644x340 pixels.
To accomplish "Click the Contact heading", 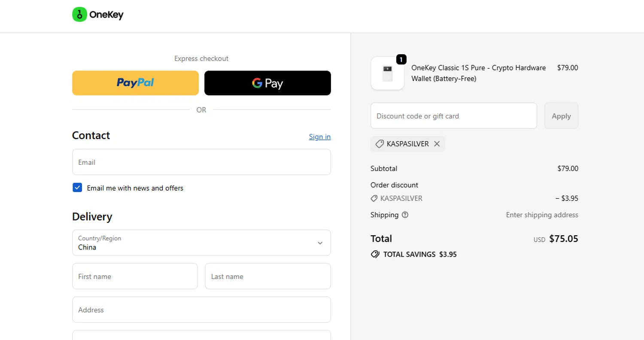I will click(x=91, y=135).
